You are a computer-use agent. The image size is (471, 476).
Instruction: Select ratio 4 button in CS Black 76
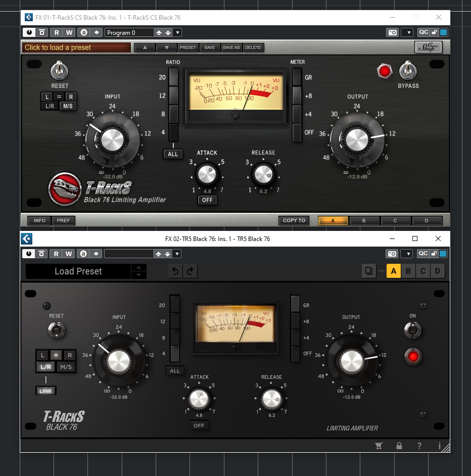tap(173, 132)
